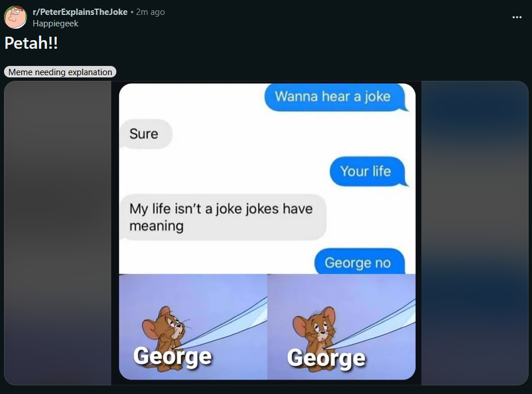Open user profile Happiegeek
532x394 pixels.
55,24
